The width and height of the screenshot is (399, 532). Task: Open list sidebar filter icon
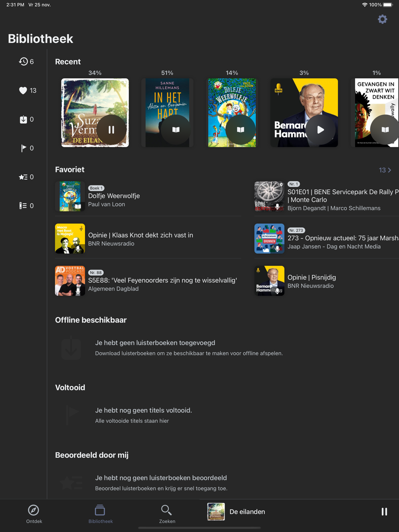(x=26, y=205)
